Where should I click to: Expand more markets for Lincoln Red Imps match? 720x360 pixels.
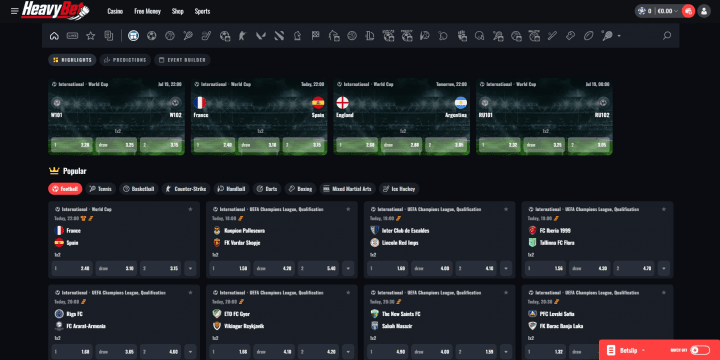point(506,268)
